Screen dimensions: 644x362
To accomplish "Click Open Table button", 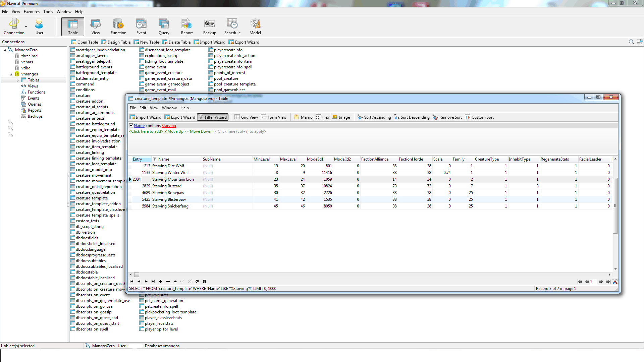I will [x=85, y=42].
